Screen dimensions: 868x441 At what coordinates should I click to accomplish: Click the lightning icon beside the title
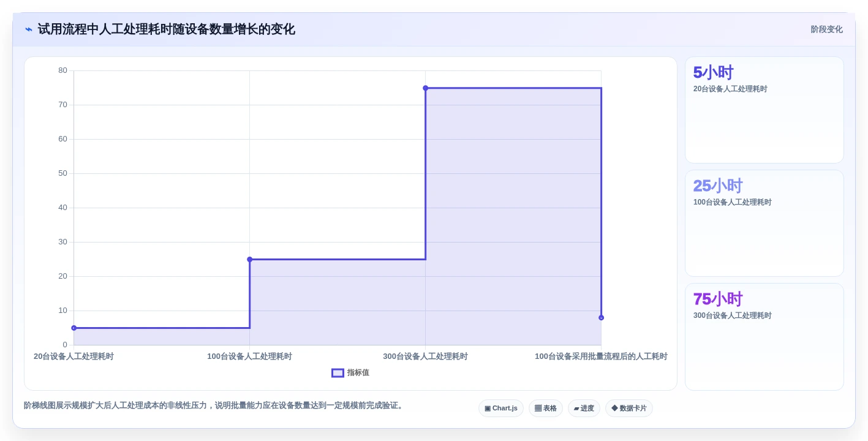(x=29, y=29)
